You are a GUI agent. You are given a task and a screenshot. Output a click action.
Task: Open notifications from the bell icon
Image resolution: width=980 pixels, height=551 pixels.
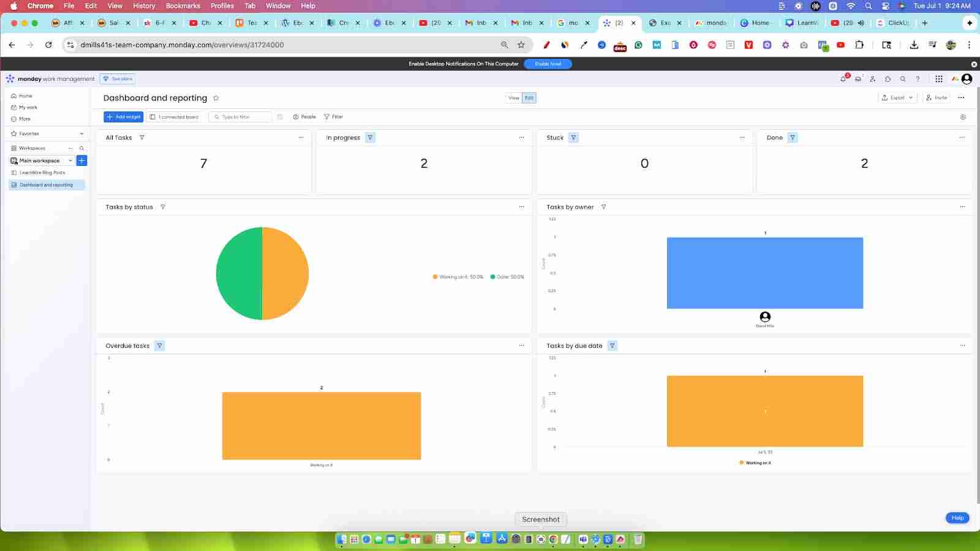pos(843,78)
